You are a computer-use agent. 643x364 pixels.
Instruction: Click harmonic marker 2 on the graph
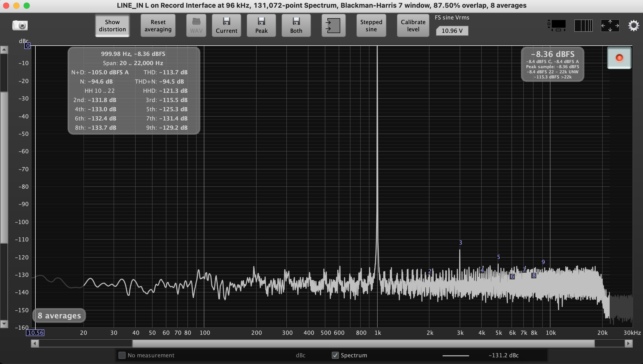point(430,271)
